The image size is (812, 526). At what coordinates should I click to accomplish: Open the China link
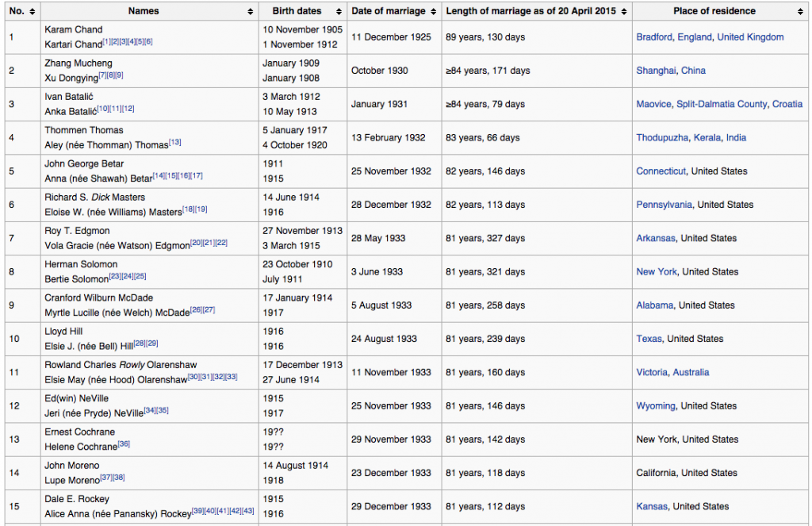[693, 71]
